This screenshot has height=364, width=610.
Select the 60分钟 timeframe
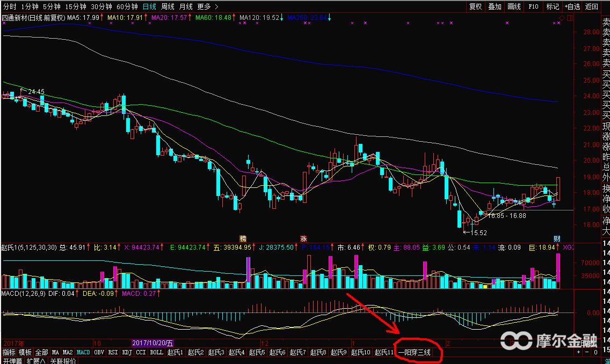pyautogui.click(x=127, y=6)
